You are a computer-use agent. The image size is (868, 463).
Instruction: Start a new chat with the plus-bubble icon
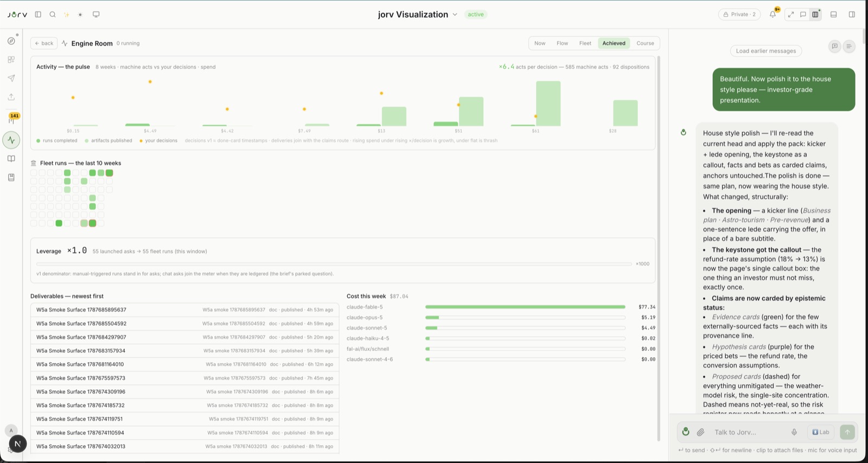(x=835, y=46)
